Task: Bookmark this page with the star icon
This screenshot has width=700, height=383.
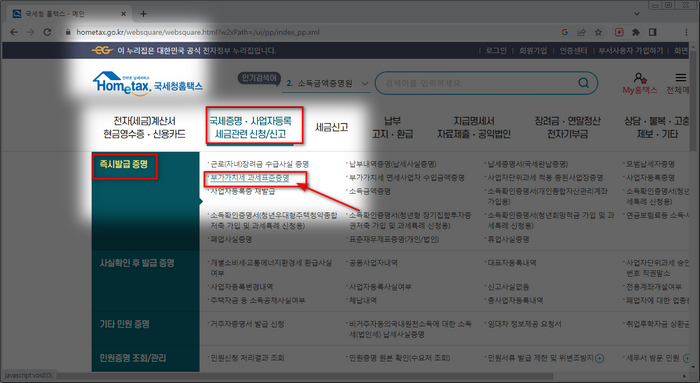Action: (598, 32)
